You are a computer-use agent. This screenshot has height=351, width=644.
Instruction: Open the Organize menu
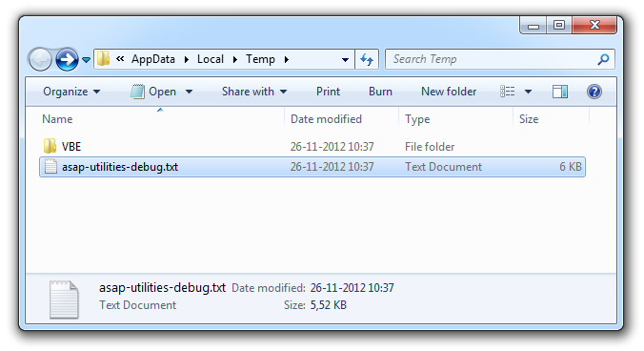(71, 92)
